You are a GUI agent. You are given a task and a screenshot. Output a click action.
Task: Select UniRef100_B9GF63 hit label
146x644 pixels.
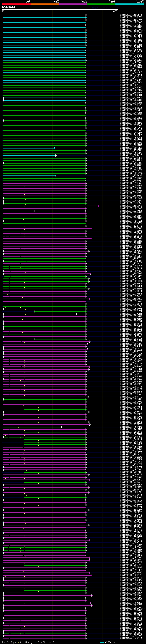(x=131, y=183)
